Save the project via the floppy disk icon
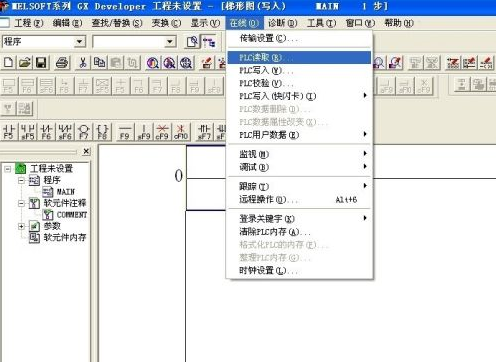 coord(41,62)
